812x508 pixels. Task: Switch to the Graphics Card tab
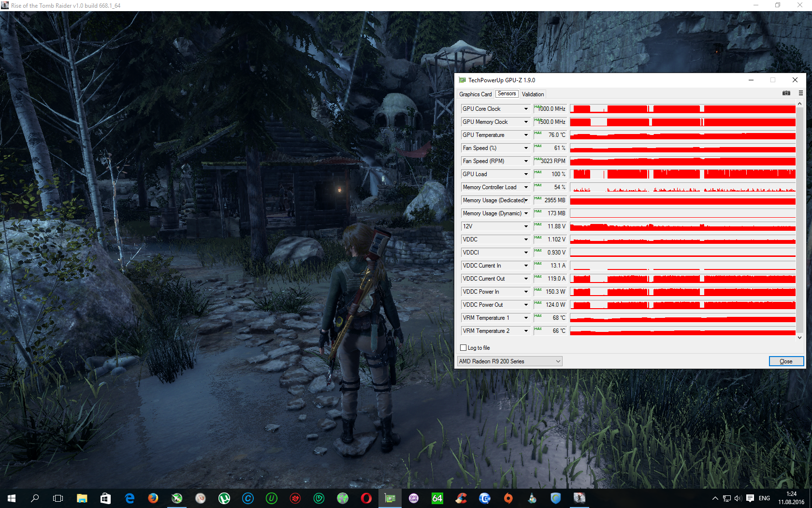476,94
